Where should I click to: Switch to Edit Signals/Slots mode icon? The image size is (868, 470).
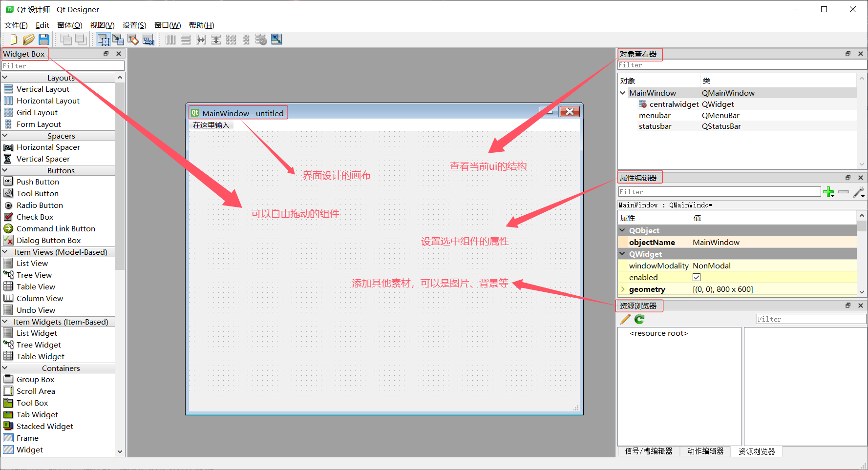(118, 40)
